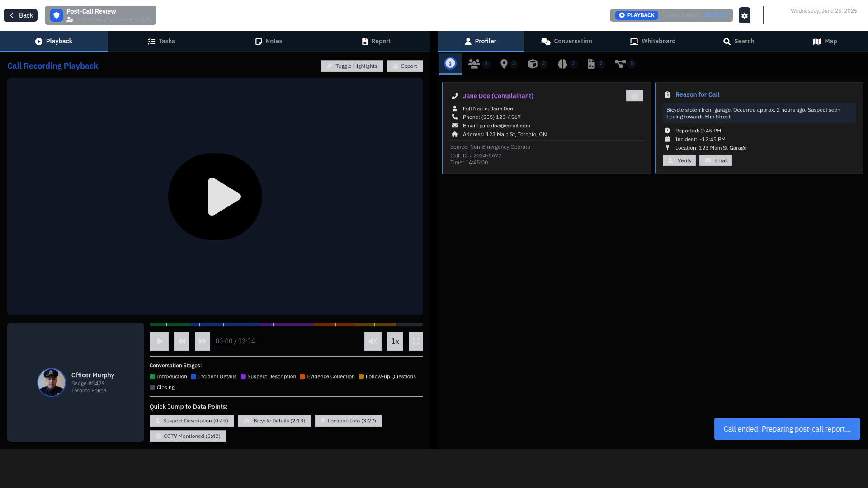This screenshot has height=488, width=868.
Task: Switch to the Conversation tab
Action: click(x=566, y=41)
